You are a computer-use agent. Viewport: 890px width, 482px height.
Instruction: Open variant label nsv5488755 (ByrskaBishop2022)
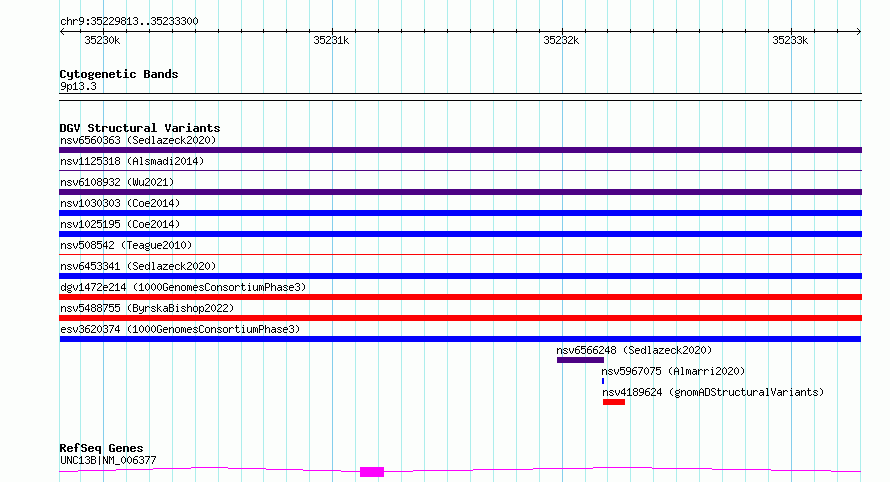click(147, 308)
